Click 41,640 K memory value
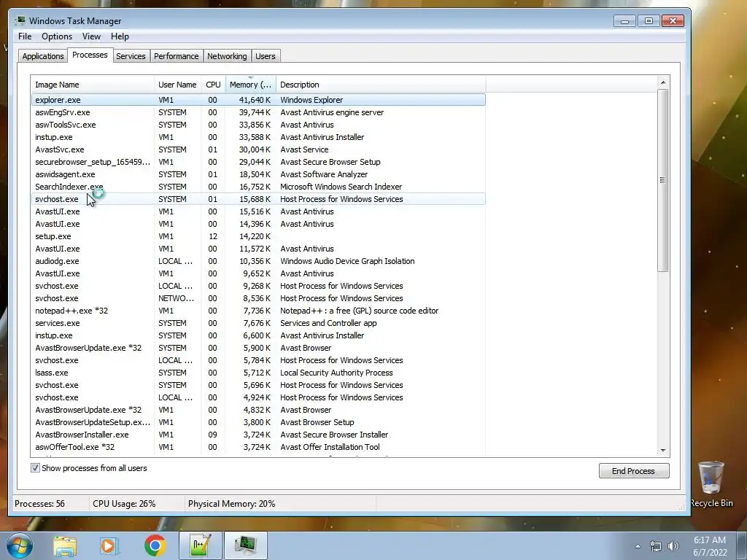 tap(255, 100)
